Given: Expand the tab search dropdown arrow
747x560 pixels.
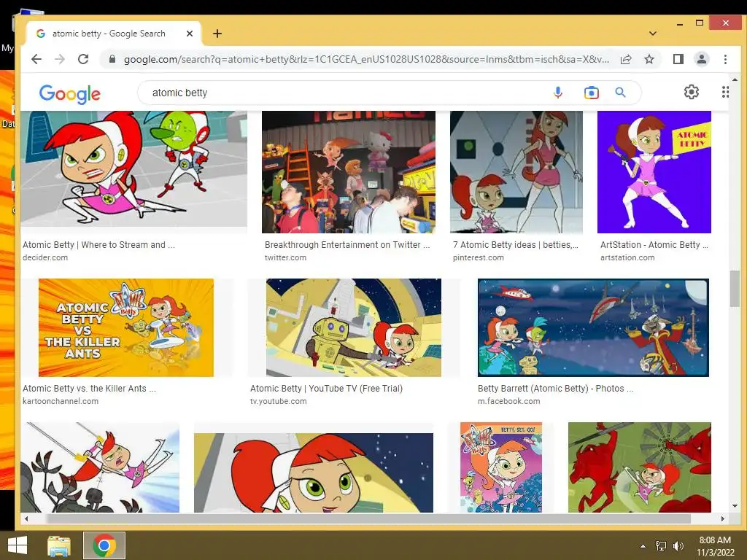Looking at the screenshot, I should [x=653, y=34].
